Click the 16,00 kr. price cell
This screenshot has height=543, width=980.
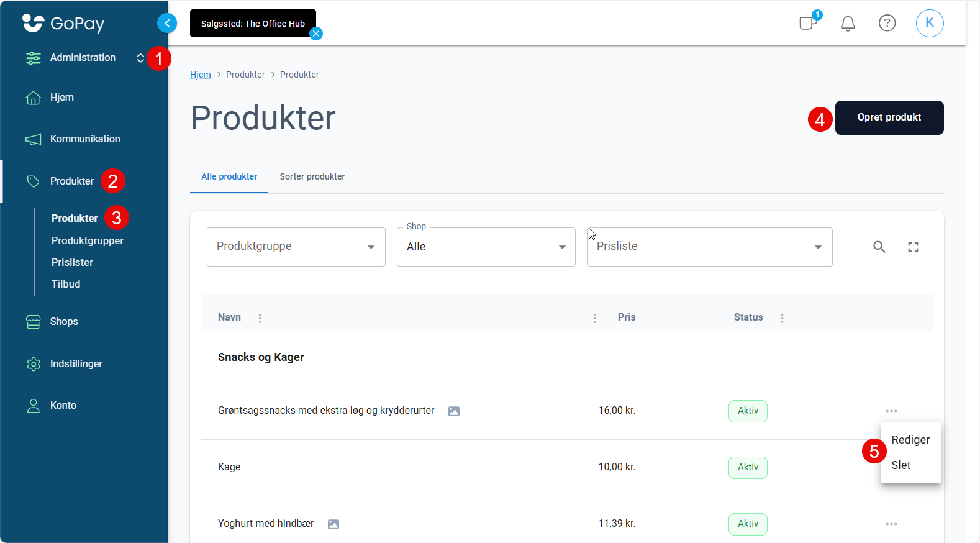tap(617, 410)
